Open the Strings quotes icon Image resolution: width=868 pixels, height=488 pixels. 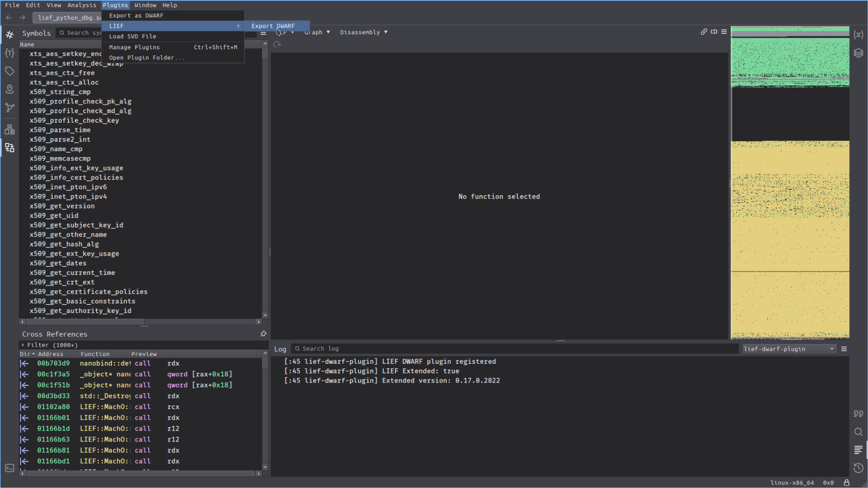(x=858, y=414)
